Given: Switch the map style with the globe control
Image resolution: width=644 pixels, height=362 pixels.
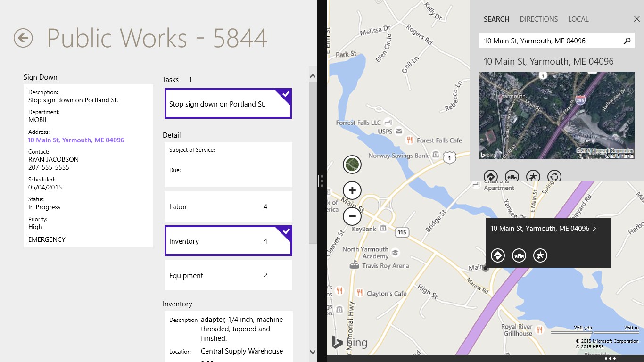Looking at the screenshot, I should (352, 164).
